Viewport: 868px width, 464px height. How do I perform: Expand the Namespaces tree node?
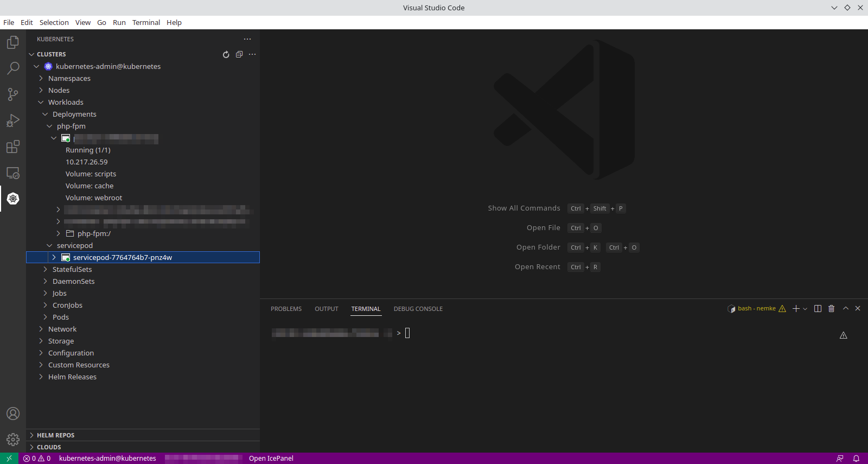click(x=41, y=78)
